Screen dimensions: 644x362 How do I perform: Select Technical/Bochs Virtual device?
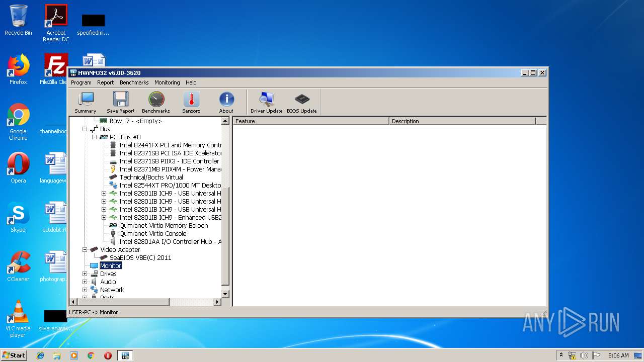pyautogui.click(x=151, y=177)
